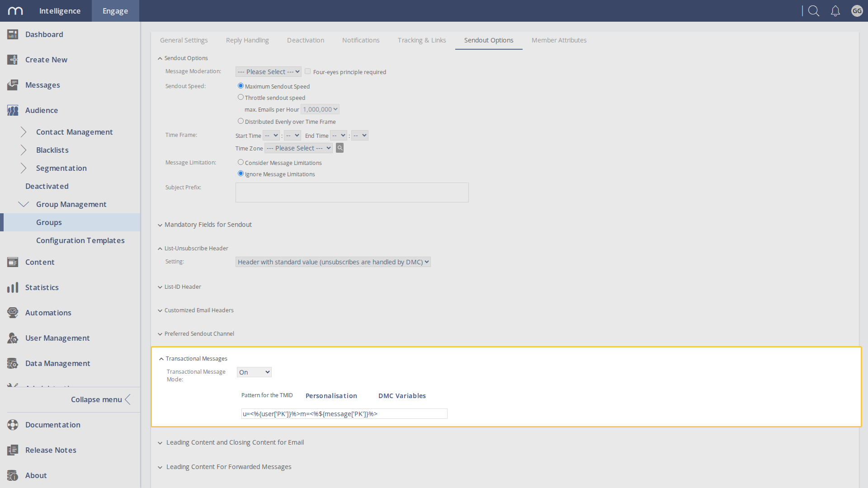Click the About sidebar icon
This screenshot has height=488, width=868.
[13, 475]
